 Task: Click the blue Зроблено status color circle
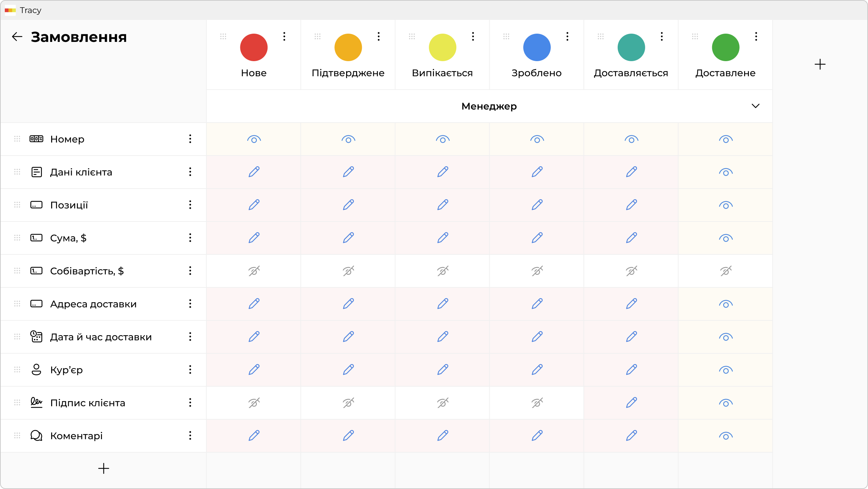[x=537, y=47]
